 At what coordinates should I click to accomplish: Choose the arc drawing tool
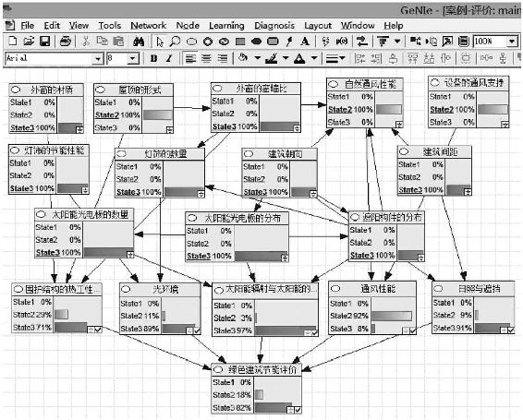[x=289, y=42]
